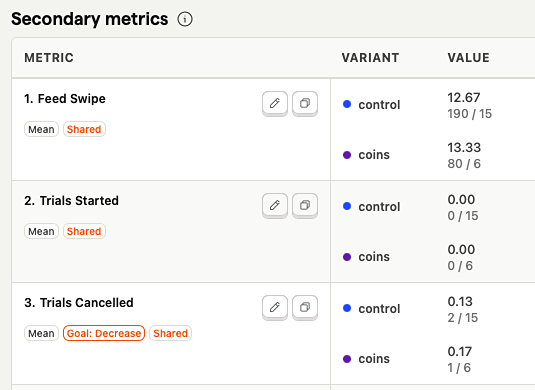Screen dimensions: 535x390
Task: Duplicate the Trials Cancelled metric
Action: [x=305, y=307]
